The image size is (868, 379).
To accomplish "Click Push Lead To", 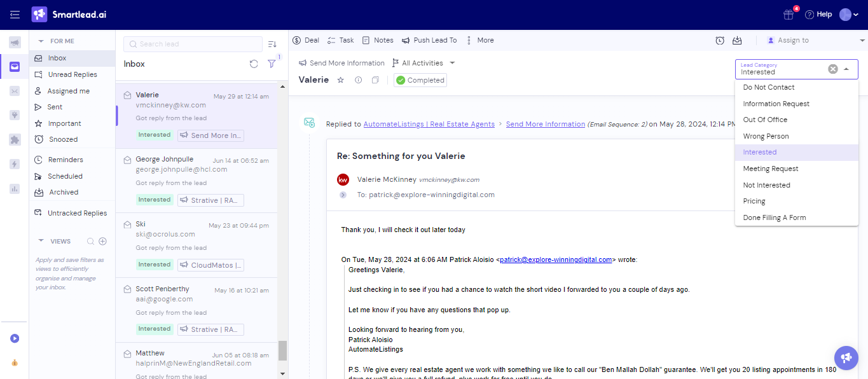I will tap(429, 40).
